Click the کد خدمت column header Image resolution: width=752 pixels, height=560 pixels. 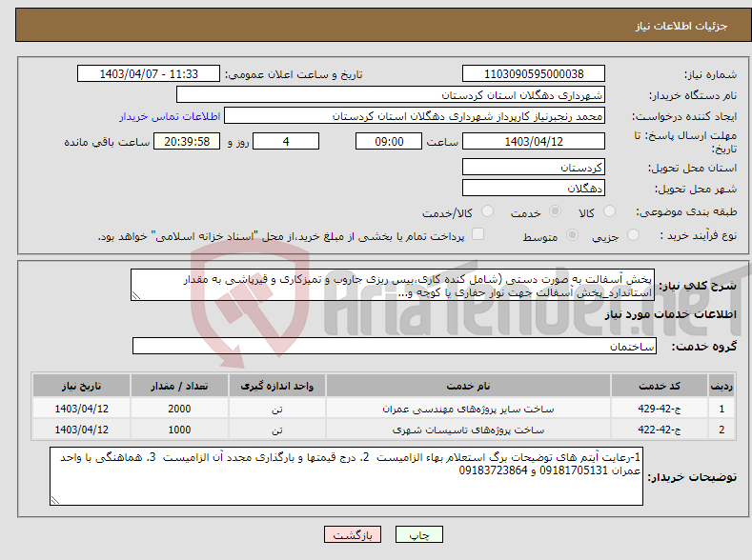[660, 386]
